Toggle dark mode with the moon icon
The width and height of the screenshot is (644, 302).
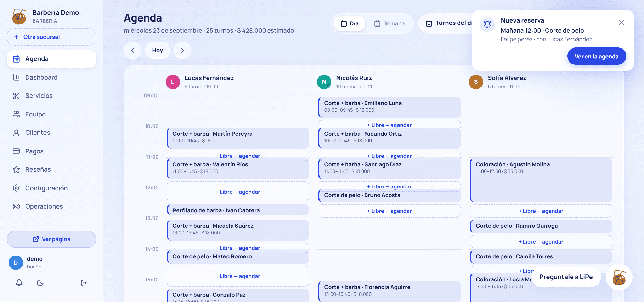pyautogui.click(x=40, y=283)
